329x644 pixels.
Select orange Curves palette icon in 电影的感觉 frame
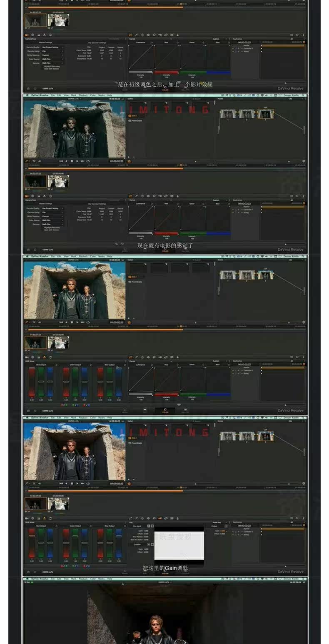coord(130,196)
